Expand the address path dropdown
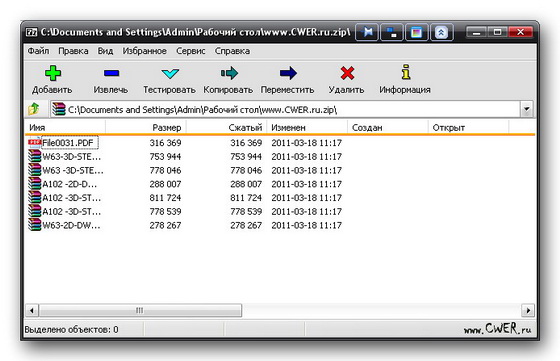The height and width of the screenshot is (361, 560). click(x=526, y=109)
